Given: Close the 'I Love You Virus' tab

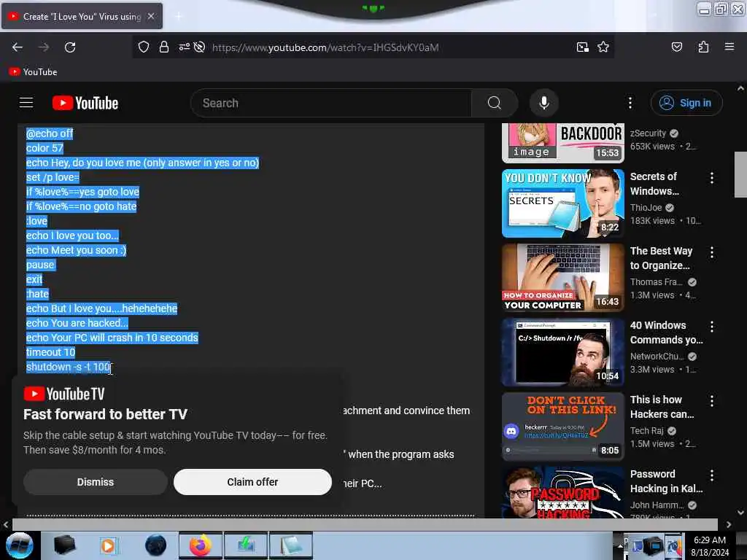Looking at the screenshot, I should [151, 16].
